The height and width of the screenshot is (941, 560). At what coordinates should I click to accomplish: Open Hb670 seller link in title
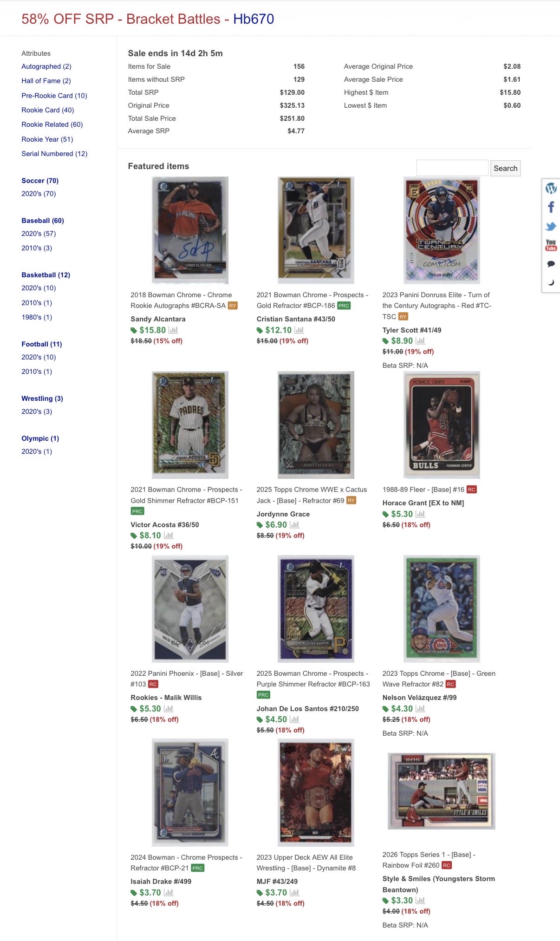[254, 19]
